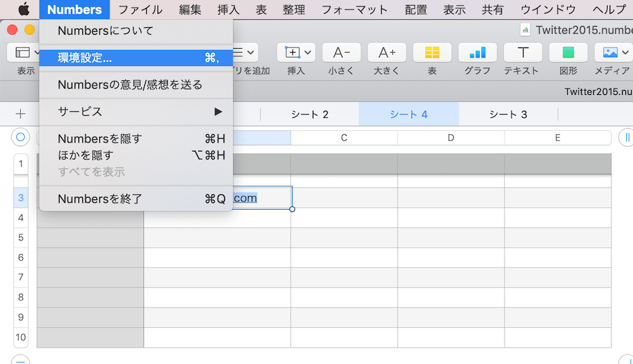Open the ファイル menu

[x=140, y=9]
